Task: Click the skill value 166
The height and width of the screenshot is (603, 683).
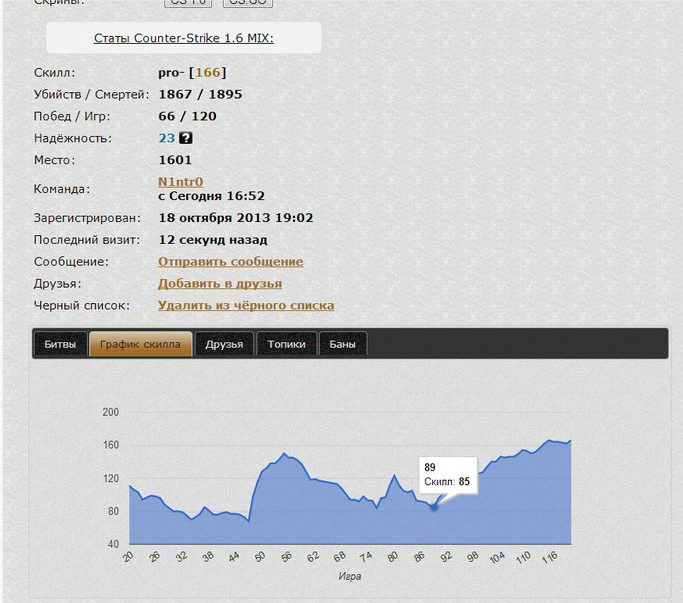Action: [207, 72]
